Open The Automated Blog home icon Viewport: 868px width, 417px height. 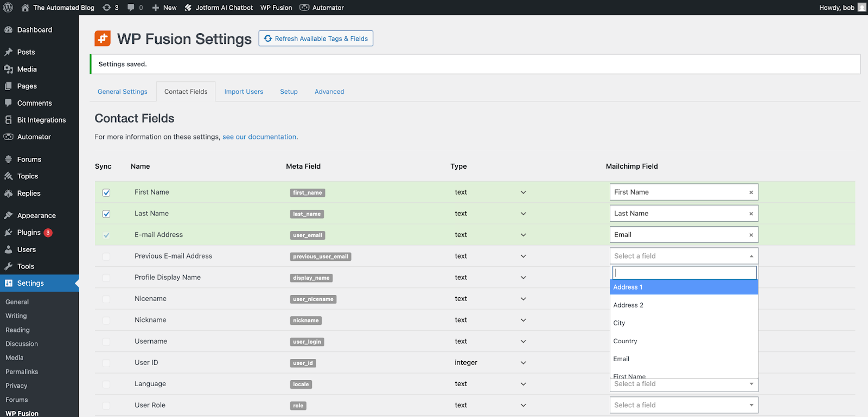point(25,8)
